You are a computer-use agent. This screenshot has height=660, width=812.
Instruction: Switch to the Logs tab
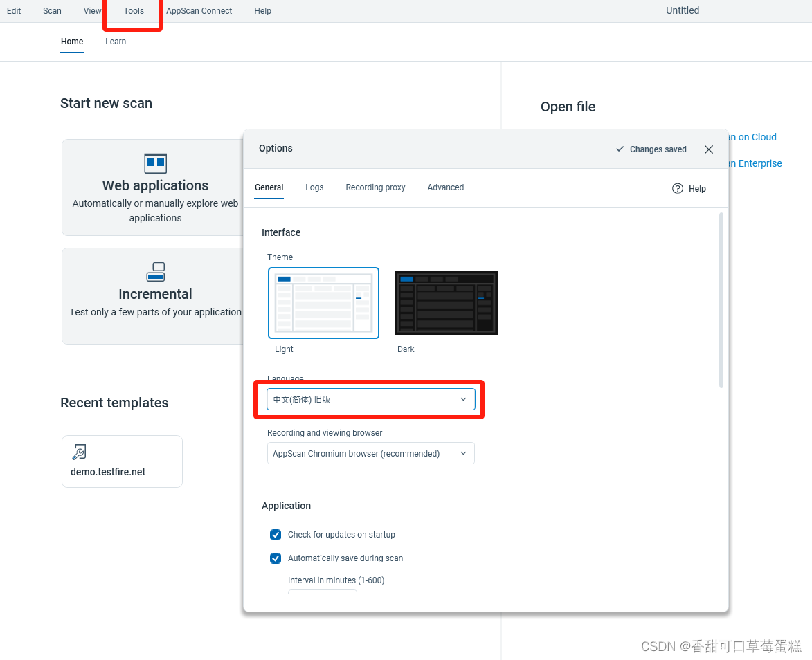tap(314, 187)
